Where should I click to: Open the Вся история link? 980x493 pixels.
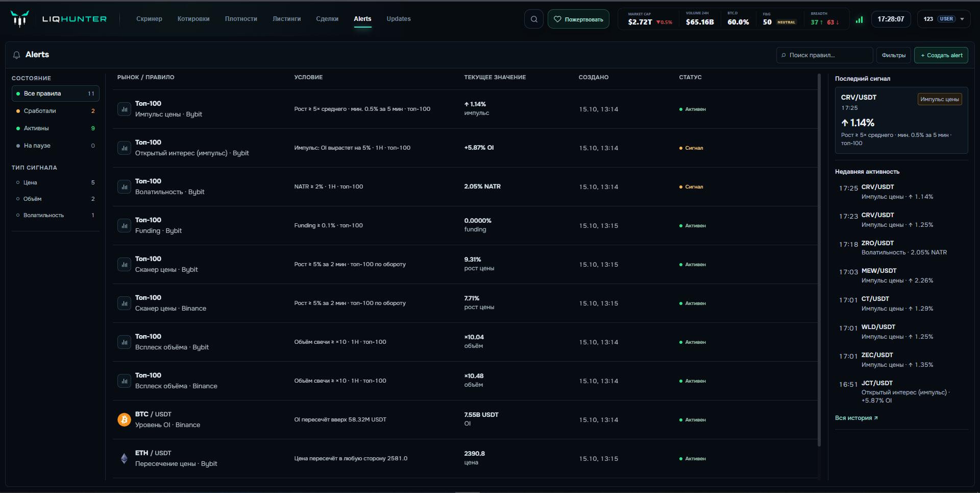coord(856,418)
